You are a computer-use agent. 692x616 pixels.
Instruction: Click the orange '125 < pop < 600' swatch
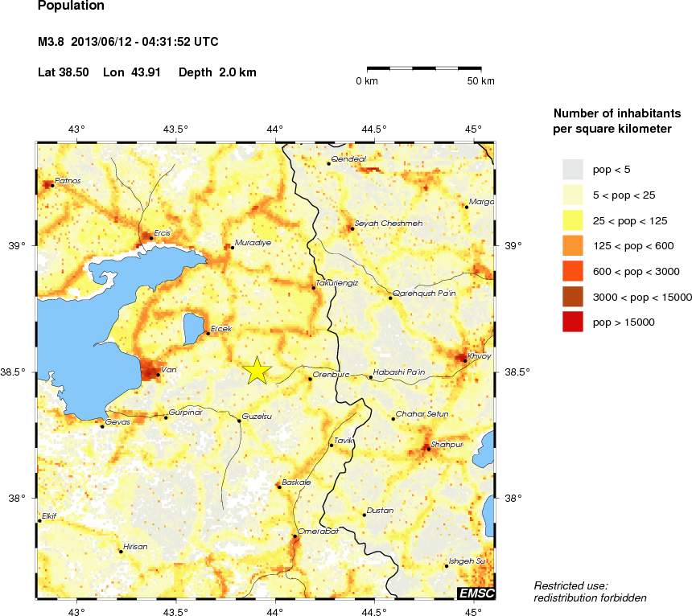[572, 245]
